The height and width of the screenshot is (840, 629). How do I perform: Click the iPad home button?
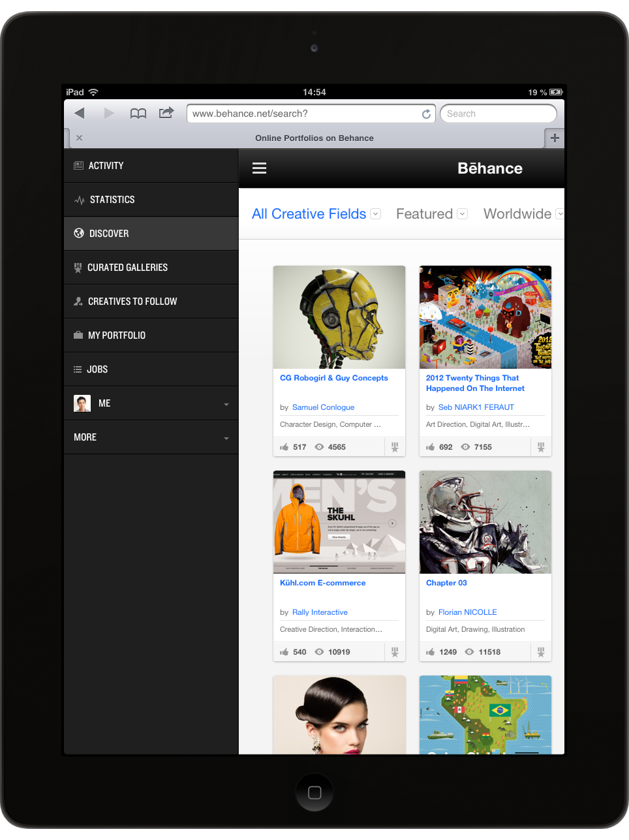314,792
